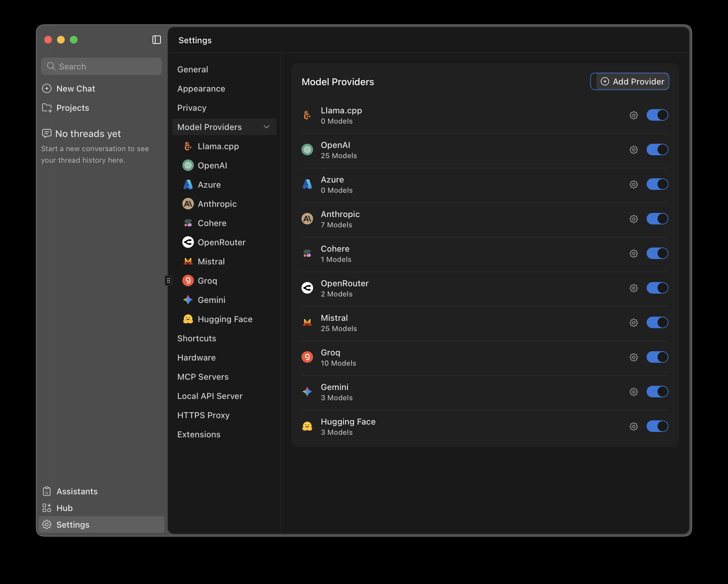This screenshot has height=584, width=728.
Task: Open Gemini settings using the gear icon
Action: [633, 392]
